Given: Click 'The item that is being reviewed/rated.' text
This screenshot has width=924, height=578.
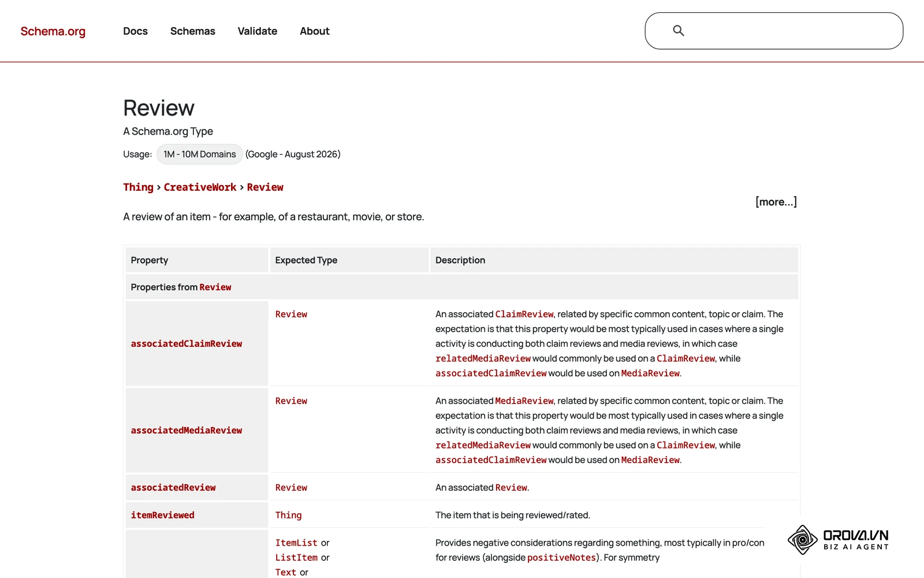Looking at the screenshot, I should (513, 516).
